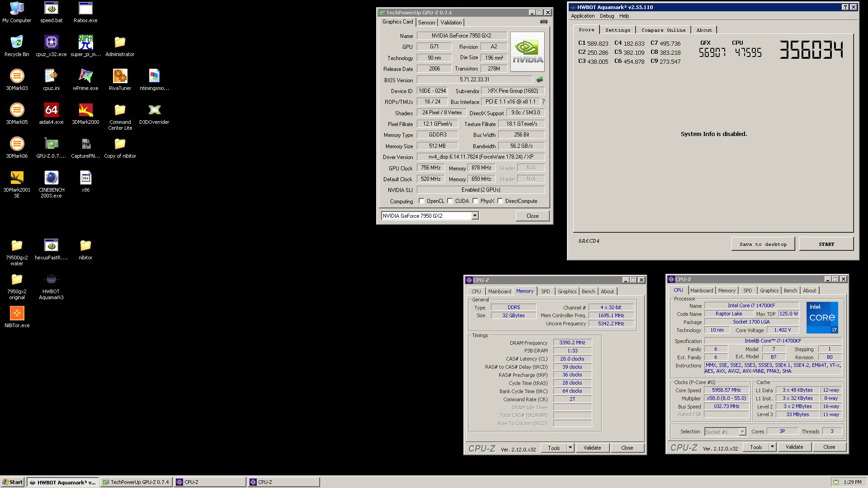This screenshot has height=488, width=868.
Task: Open the Application menu in Aquamark
Action: click(x=583, y=16)
